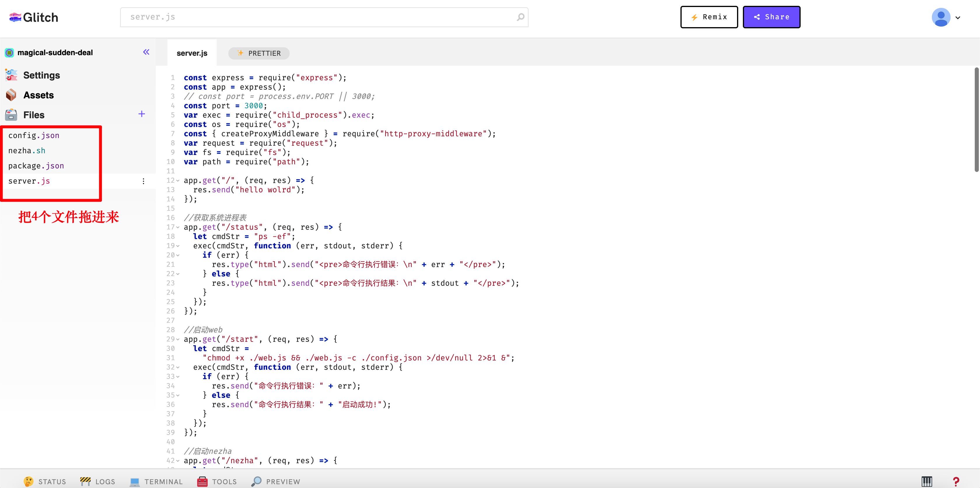Fold code block at line 35
This screenshot has height=488, width=980.
[x=178, y=395]
